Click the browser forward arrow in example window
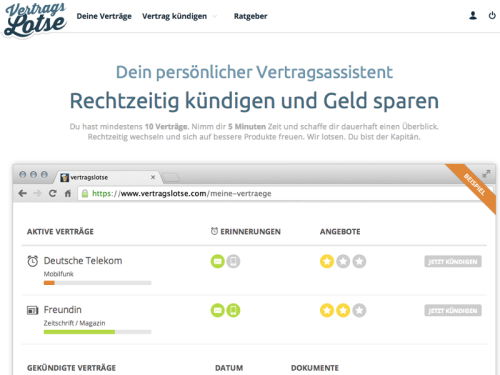This screenshot has height=375, width=500. pos(37,193)
